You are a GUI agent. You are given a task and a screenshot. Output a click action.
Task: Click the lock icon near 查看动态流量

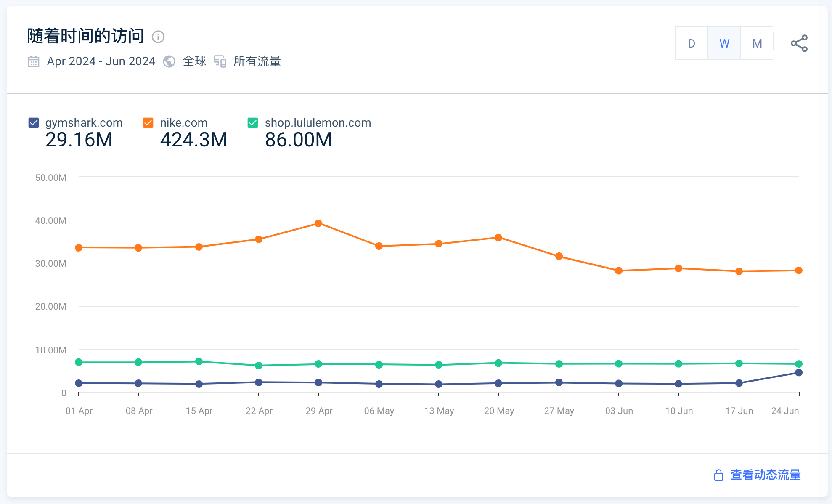click(718, 475)
